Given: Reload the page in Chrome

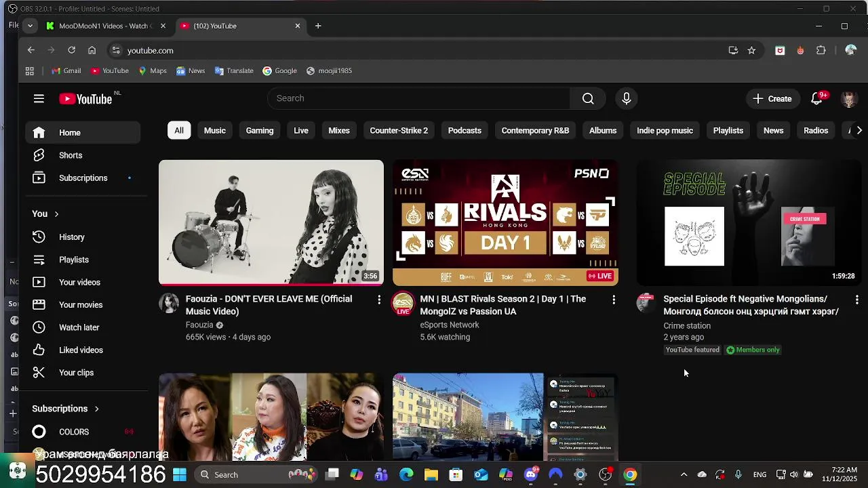Looking at the screenshot, I should [x=71, y=50].
